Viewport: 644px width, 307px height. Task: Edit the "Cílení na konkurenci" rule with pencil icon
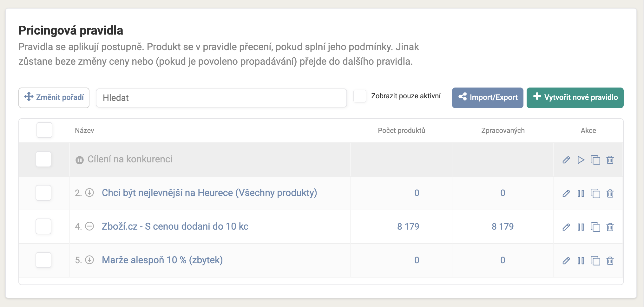coord(566,160)
